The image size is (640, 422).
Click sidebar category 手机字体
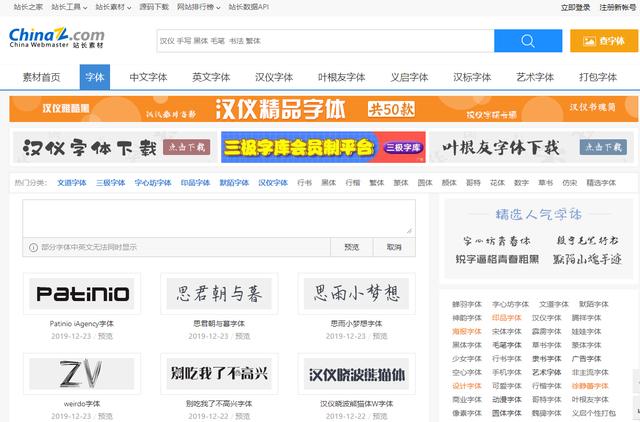[507, 373]
